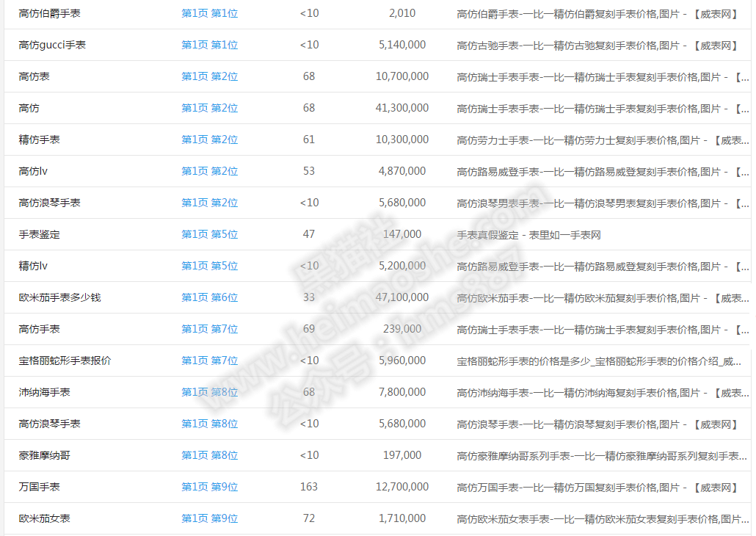Click the value 197,000
This screenshot has height=536, width=756.
(402, 455)
